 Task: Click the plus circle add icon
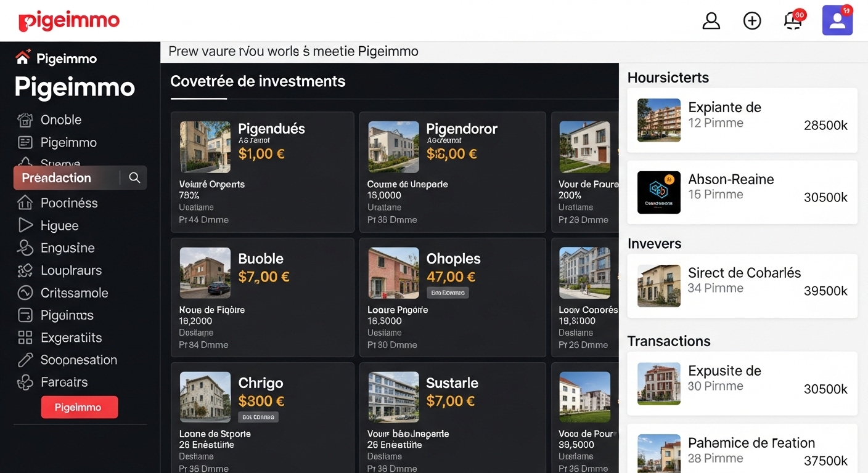pos(751,21)
